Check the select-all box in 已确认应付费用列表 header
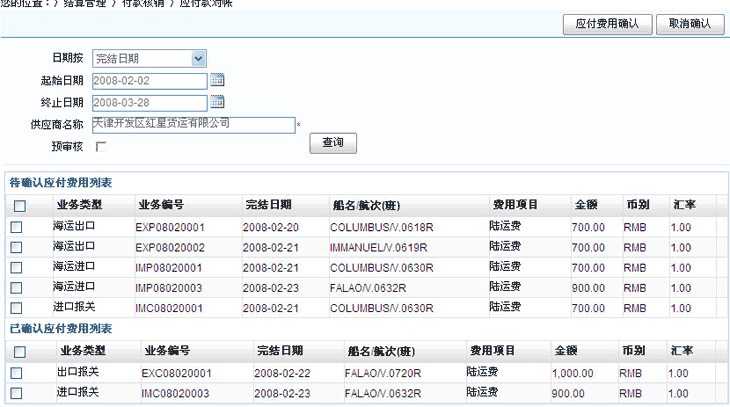Image resolution: width=730 pixels, height=407 pixels. pos(18,352)
